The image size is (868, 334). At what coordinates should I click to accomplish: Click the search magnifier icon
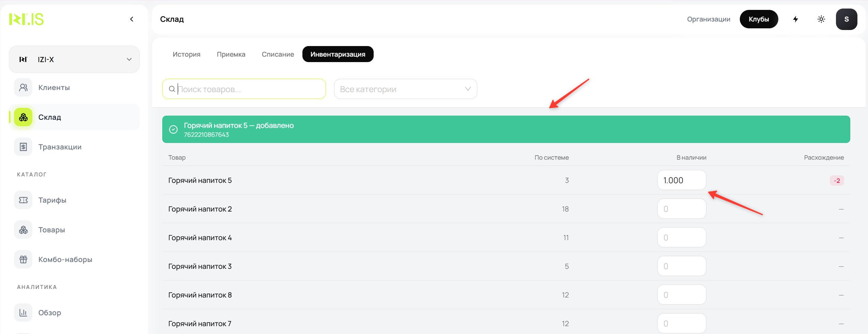(x=172, y=89)
